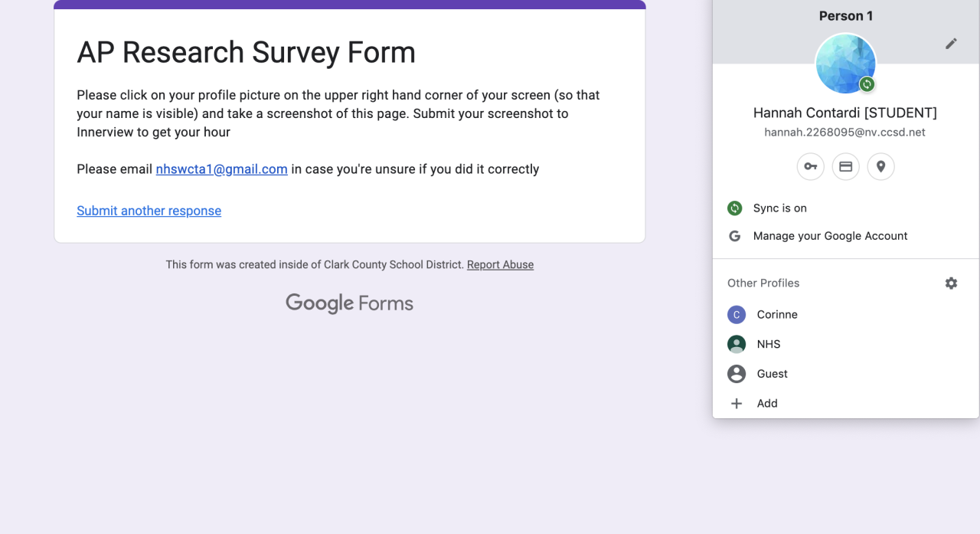Click the pencil edit profile icon

coord(951,44)
